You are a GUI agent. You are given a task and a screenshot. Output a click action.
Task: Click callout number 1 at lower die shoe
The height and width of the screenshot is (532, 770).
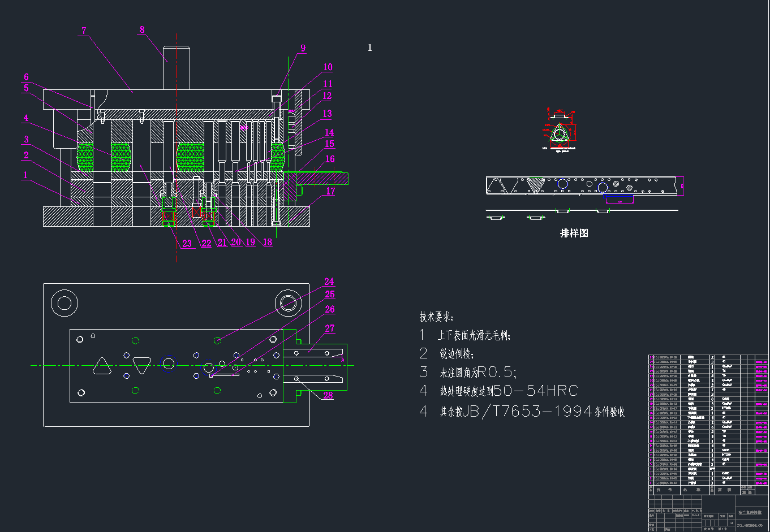click(25, 175)
